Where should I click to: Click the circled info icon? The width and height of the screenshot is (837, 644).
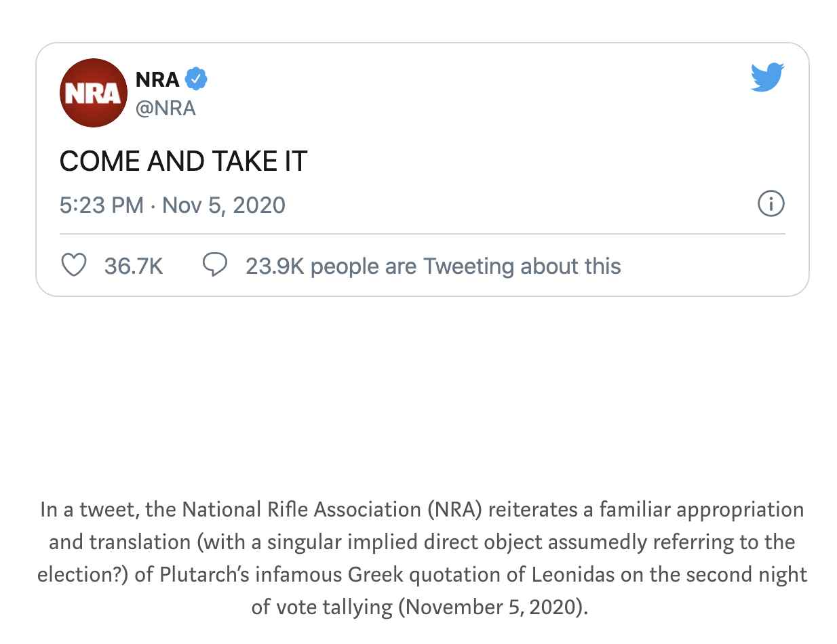[771, 203]
